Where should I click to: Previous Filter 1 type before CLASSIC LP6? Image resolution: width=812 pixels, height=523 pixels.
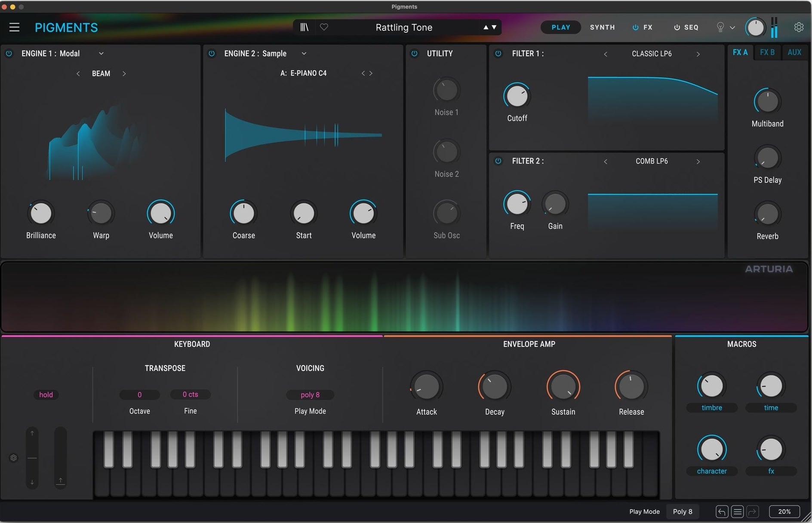606,54
